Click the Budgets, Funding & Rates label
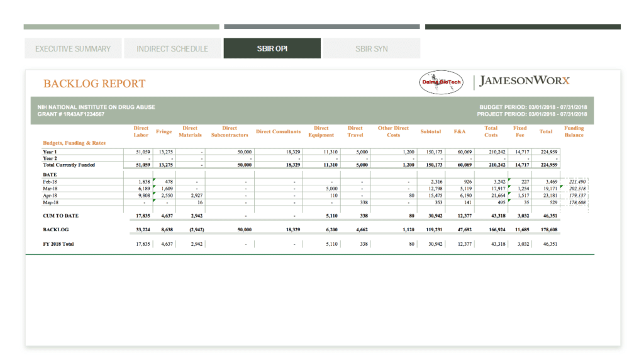This screenshot has height=362, width=644. [74, 143]
